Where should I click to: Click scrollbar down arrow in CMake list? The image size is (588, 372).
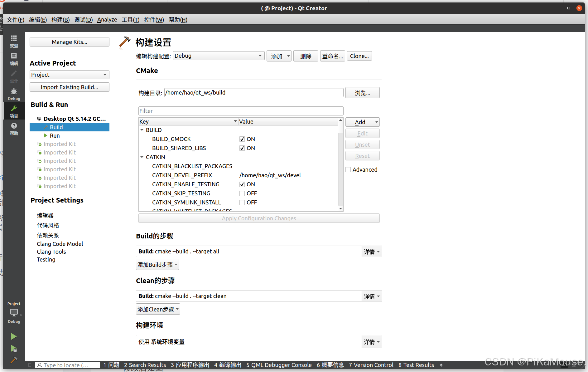[341, 208]
